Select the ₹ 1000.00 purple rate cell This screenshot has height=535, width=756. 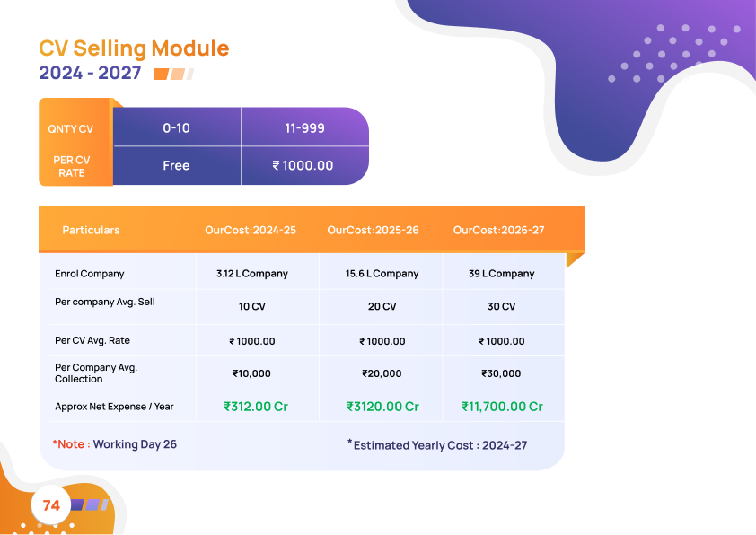tap(303, 166)
